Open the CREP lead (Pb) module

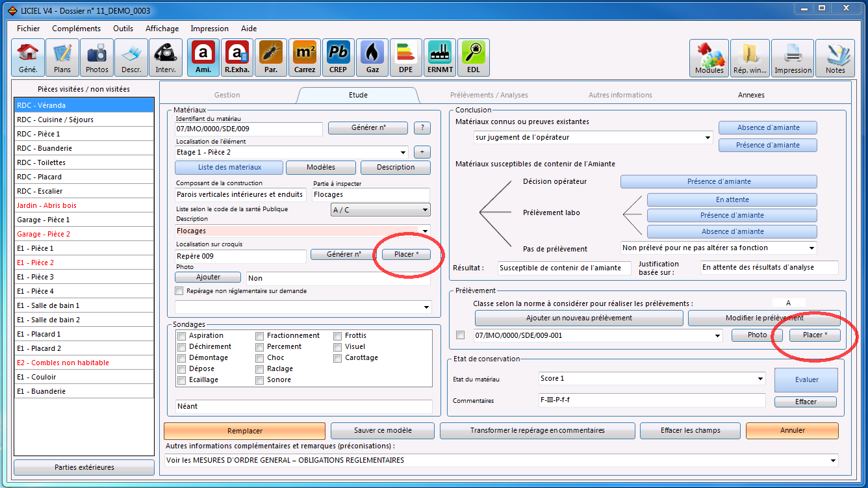pyautogui.click(x=338, y=58)
